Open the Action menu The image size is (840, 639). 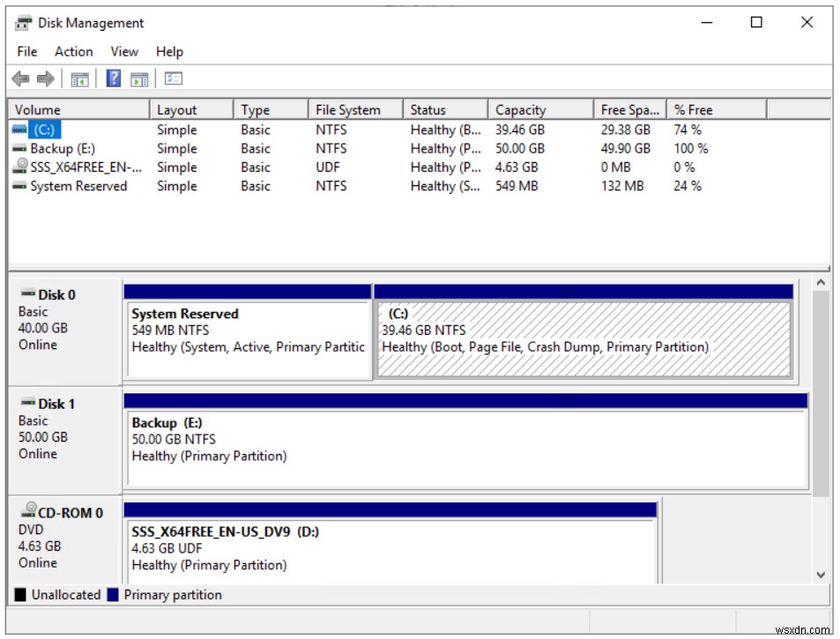[x=73, y=51]
